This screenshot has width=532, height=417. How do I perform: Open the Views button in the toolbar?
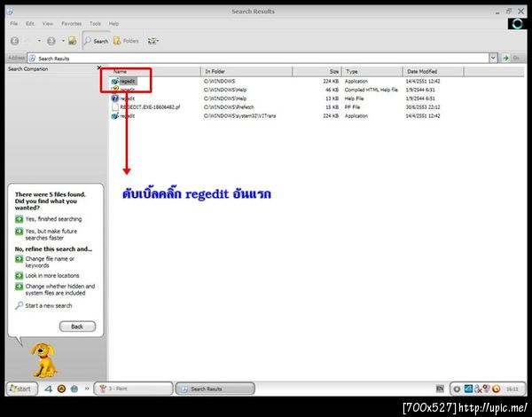coord(153,41)
